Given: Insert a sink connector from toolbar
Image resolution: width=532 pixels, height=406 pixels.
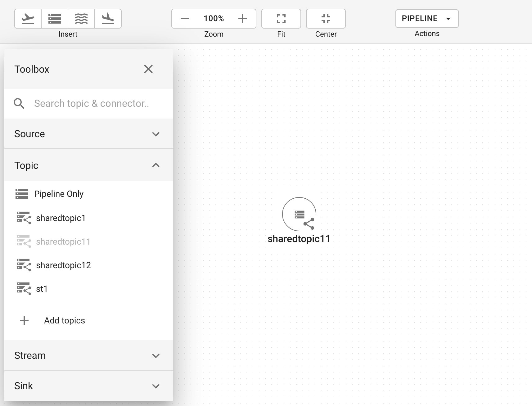Looking at the screenshot, I should click(108, 19).
